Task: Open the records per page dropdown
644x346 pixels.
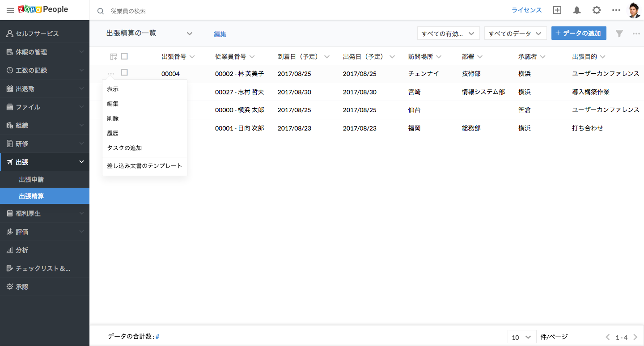Action: click(x=521, y=337)
